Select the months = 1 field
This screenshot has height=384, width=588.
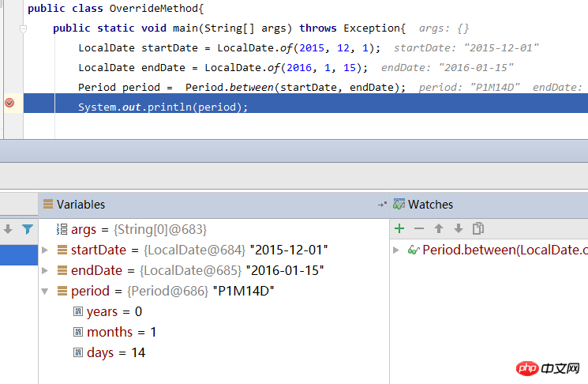(122, 332)
